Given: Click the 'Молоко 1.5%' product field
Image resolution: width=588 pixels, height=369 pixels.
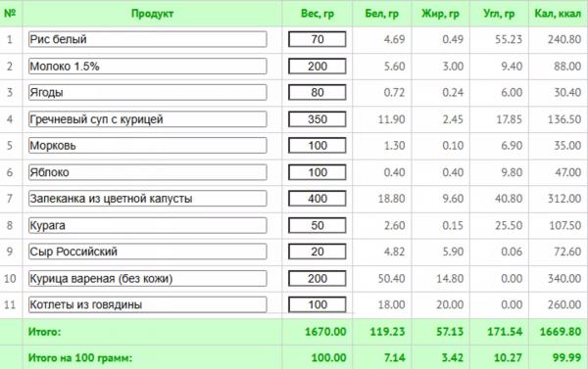Looking at the screenshot, I should pyautogui.click(x=147, y=67).
